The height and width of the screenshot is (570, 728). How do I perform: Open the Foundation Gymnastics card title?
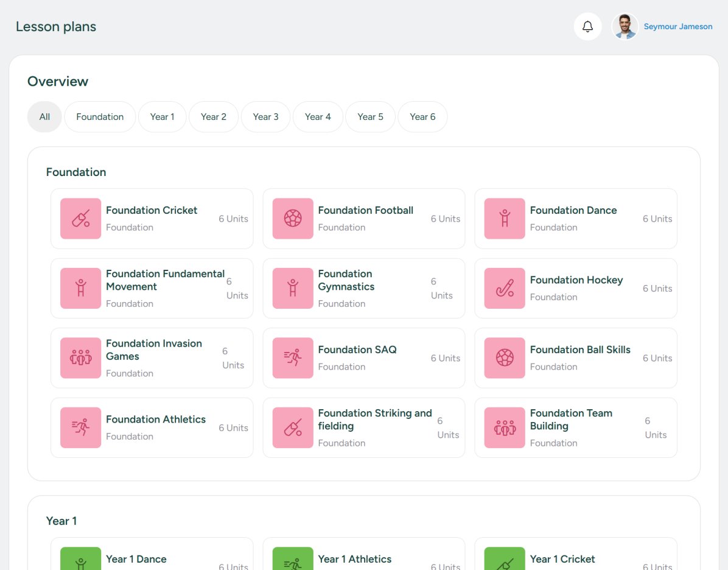[x=346, y=280]
